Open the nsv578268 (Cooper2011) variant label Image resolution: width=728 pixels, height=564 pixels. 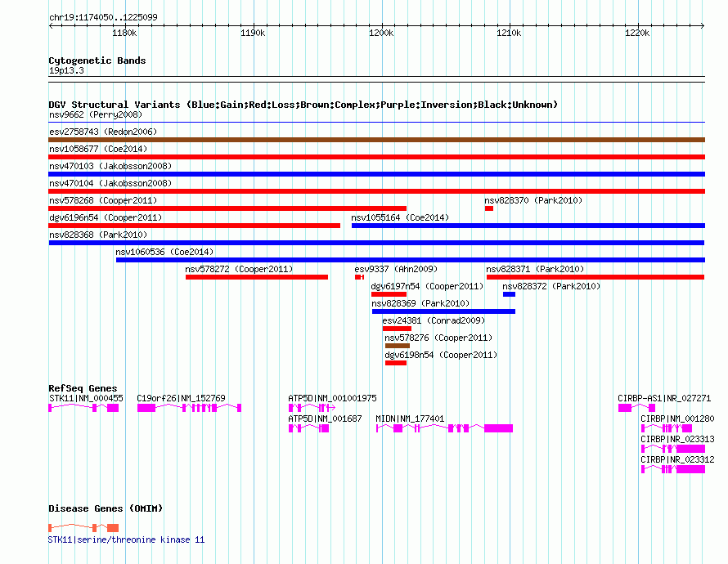(103, 200)
